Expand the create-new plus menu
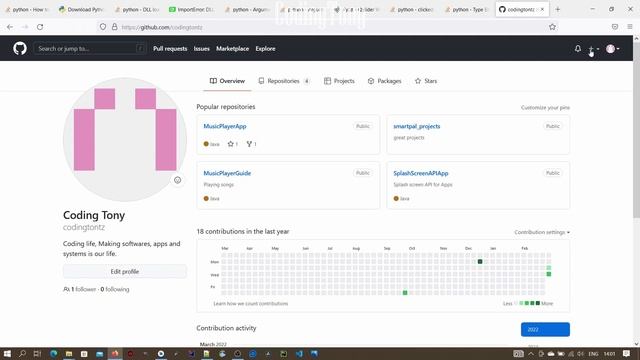This screenshot has height=360, width=640. point(593,49)
